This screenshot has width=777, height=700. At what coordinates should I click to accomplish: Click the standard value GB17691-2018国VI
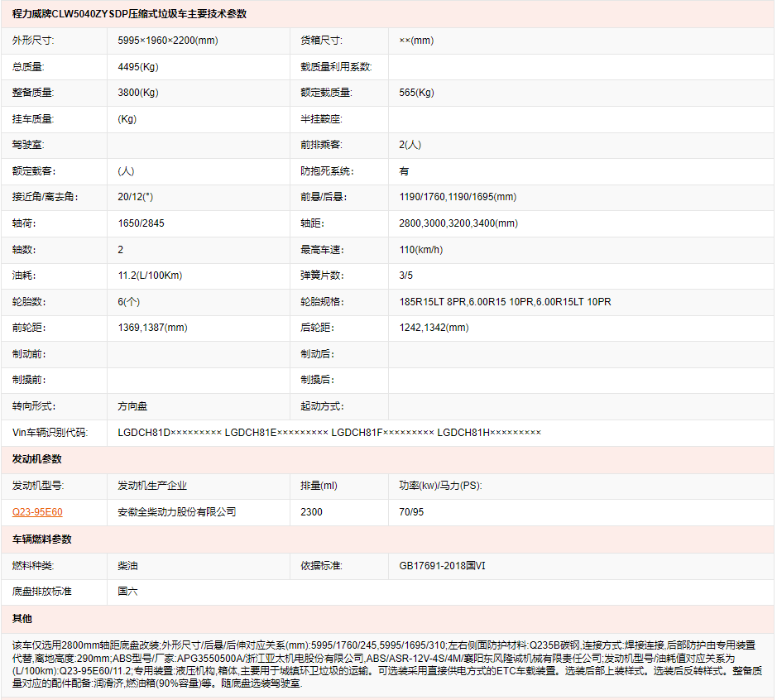pyautogui.click(x=443, y=566)
